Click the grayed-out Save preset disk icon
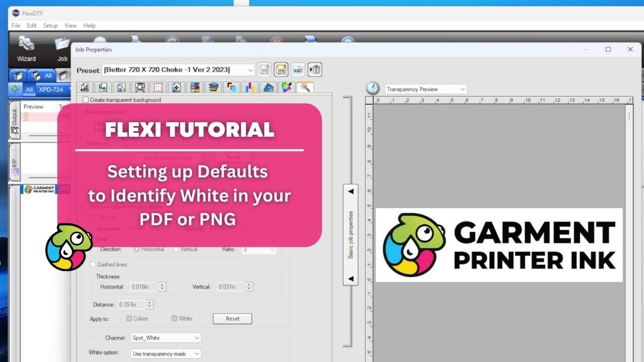Image resolution: width=644 pixels, height=362 pixels. pyautogui.click(x=265, y=70)
